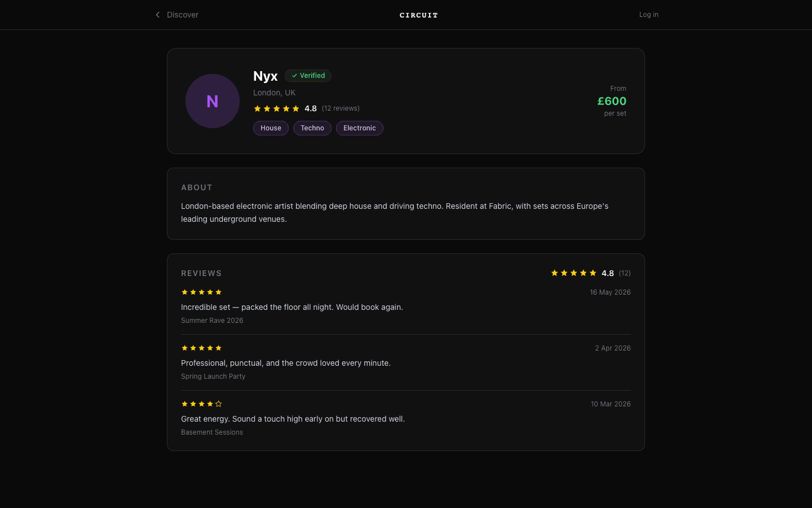Click the artist name Nyx
Screen dimensions: 812x508
[266, 76]
